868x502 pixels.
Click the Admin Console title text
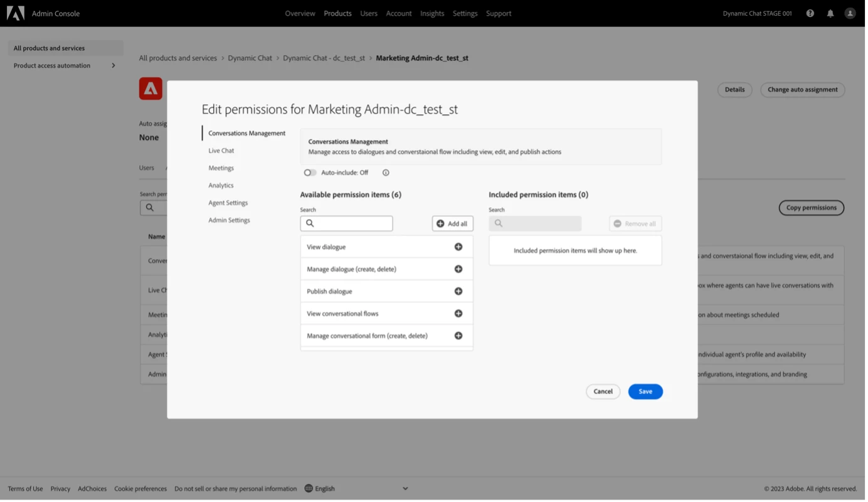pos(56,13)
